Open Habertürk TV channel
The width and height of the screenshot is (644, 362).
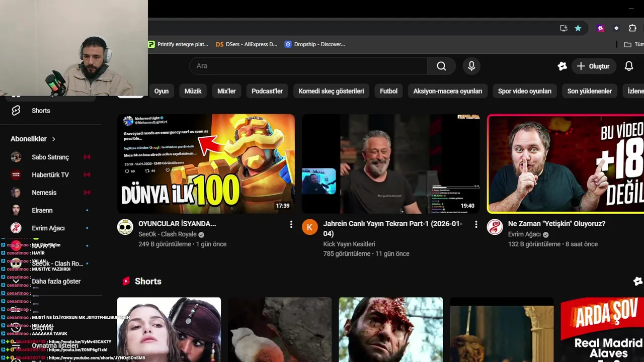tap(51, 174)
